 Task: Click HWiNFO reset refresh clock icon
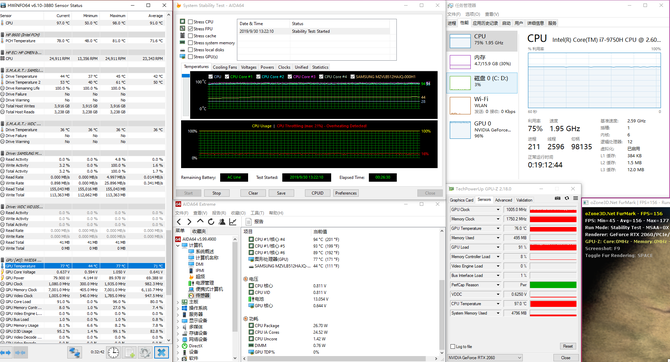point(145,353)
